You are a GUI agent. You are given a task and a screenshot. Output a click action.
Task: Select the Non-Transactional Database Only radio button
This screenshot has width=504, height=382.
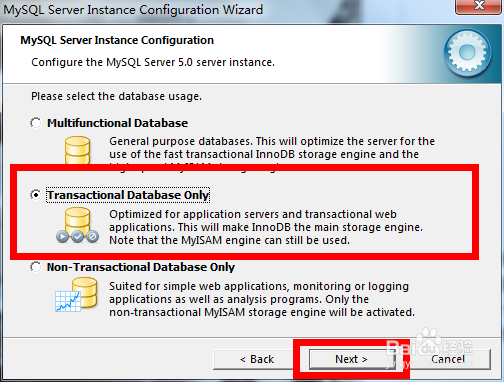36,267
